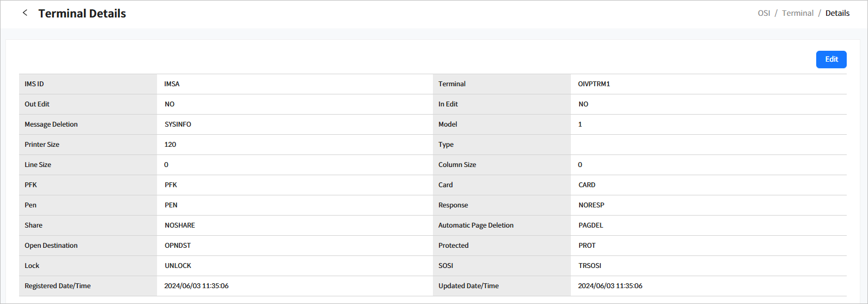This screenshot has width=868, height=304.
Task: Click the Terminal Details page title
Action: (x=82, y=14)
